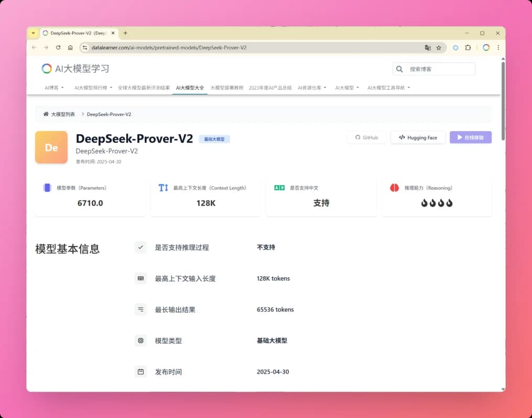Click the GitHub icon on the model page
Viewport: 532px width, 418px height.
point(357,137)
